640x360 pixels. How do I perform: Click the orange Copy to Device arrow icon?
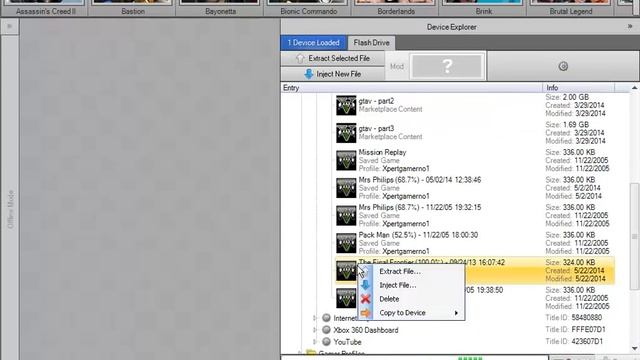pos(365,313)
